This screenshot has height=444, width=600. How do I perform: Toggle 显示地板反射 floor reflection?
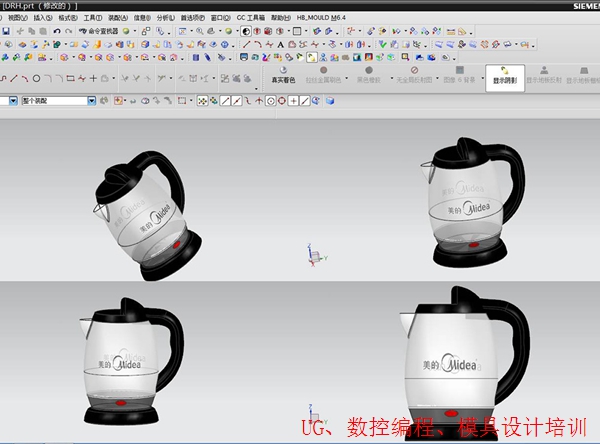click(544, 76)
